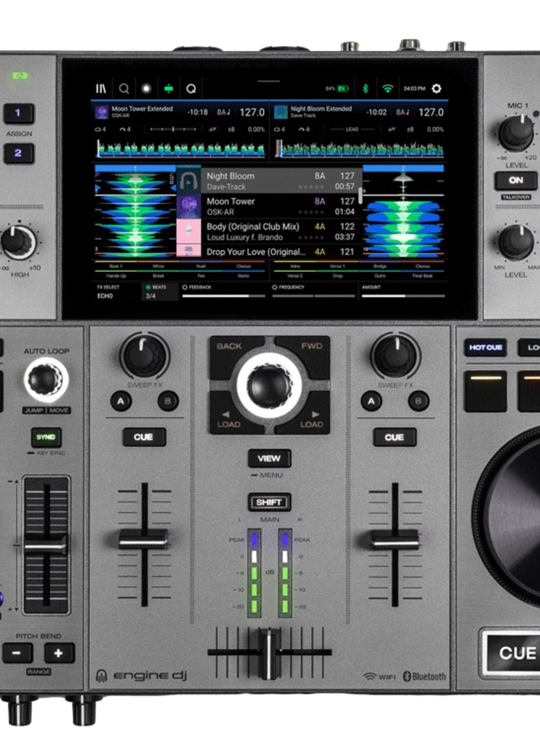The width and height of the screenshot is (540, 756).
Task: Tap the loop size 4 icon on deck 1
Action: (x=100, y=129)
